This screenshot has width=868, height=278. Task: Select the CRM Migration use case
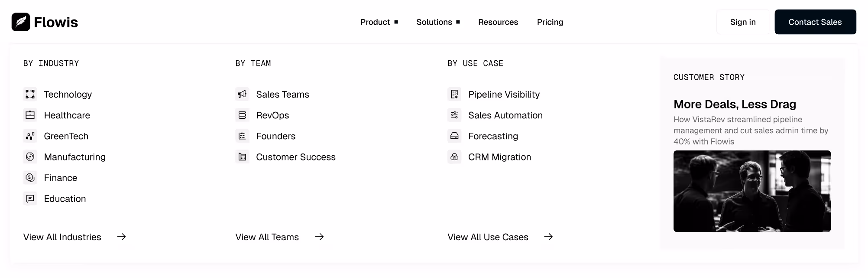(499, 157)
